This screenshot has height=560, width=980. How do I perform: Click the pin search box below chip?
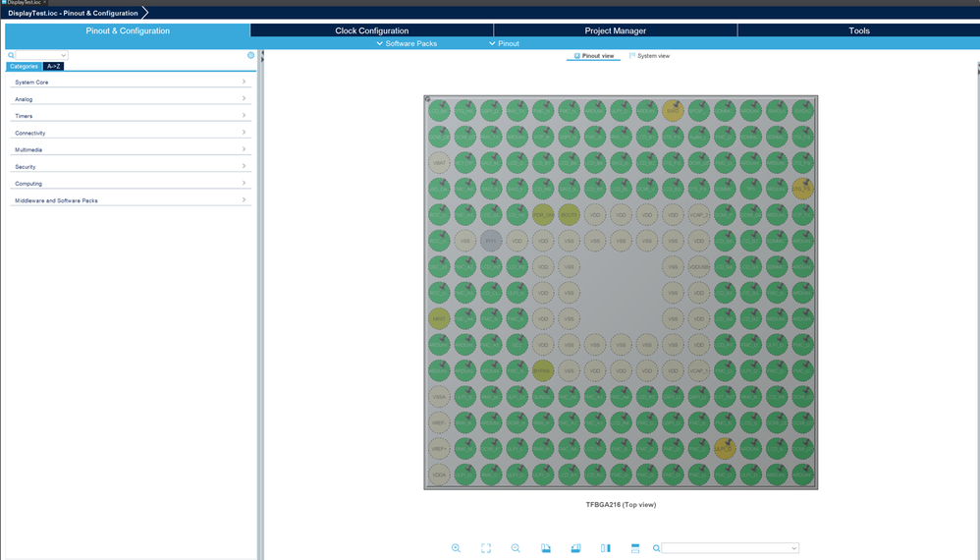click(x=729, y=548)
